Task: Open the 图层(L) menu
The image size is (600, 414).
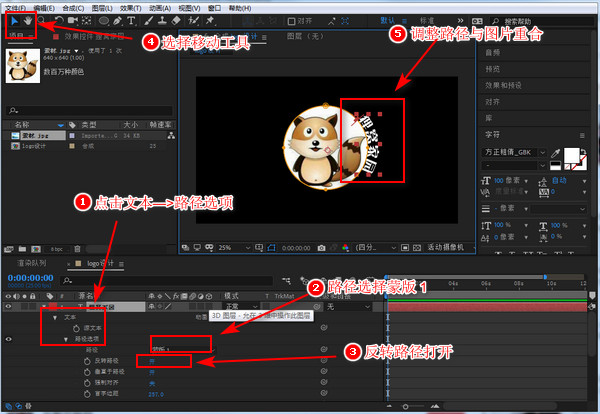Action: (x=102, y=8)
